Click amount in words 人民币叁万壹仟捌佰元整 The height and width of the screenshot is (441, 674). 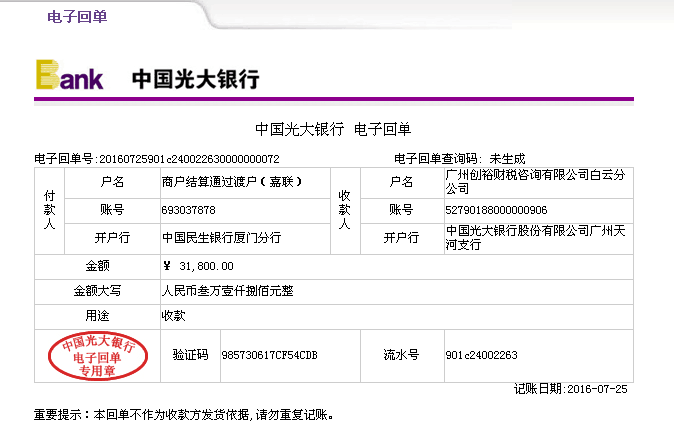point(227,291)
